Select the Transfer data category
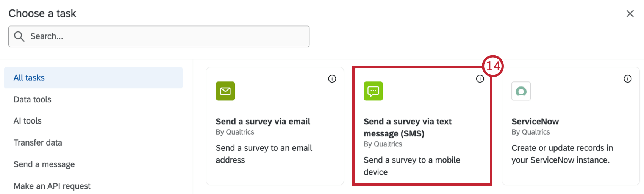This screenshot has height=194, width=644. pyautogui.click(x=38, y=142)
